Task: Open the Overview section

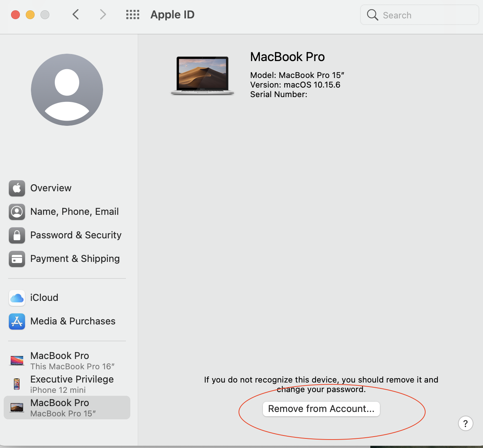Action: click(x=67, y=188)
